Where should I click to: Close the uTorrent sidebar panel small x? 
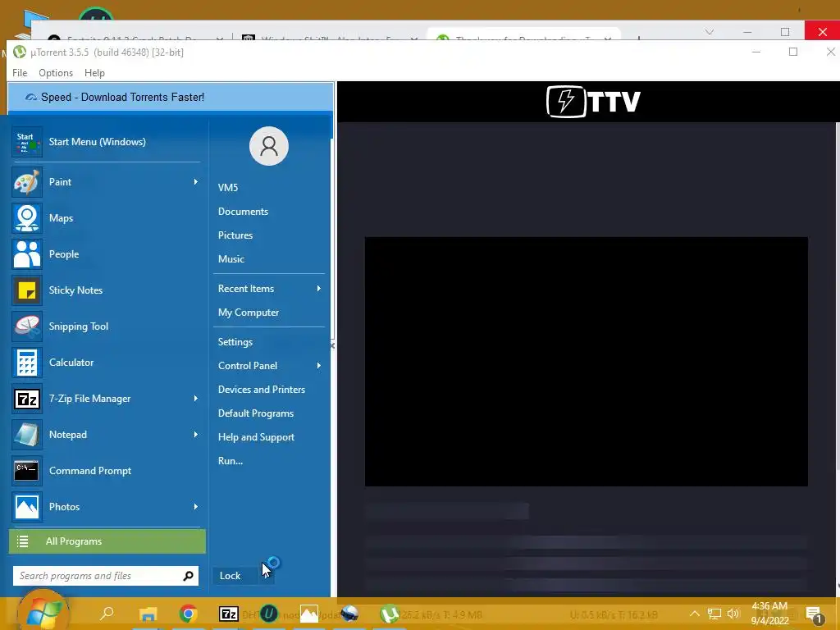(x=333, y=346)
